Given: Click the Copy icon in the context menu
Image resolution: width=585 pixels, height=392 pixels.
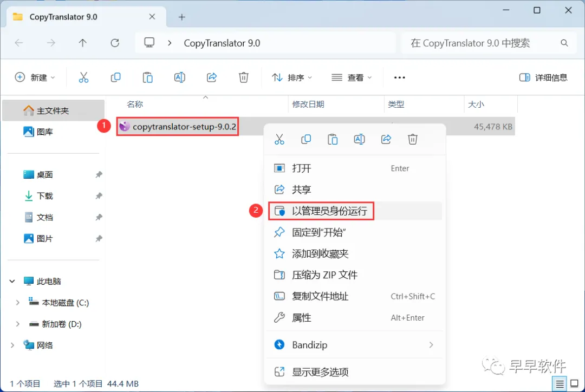Looking at the screenshot, I should point(306,140).
